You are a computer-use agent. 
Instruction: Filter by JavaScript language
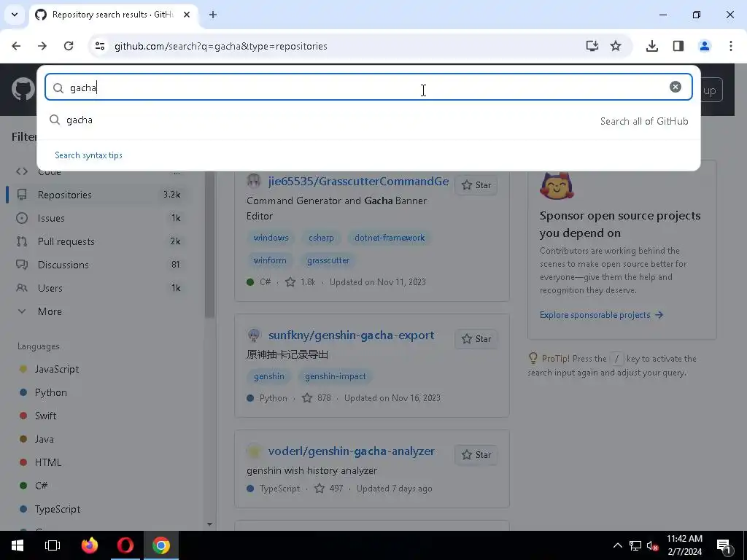[57, 369]
